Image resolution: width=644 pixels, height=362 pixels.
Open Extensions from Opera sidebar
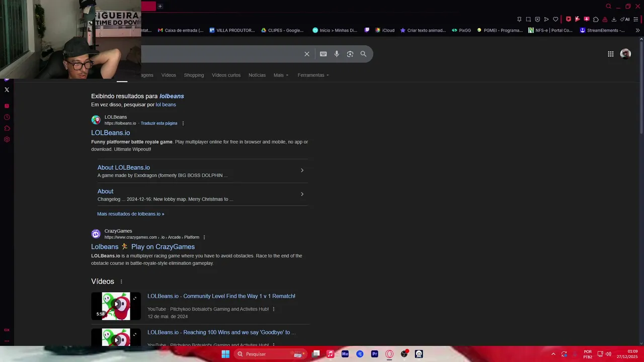click(7, 128)
